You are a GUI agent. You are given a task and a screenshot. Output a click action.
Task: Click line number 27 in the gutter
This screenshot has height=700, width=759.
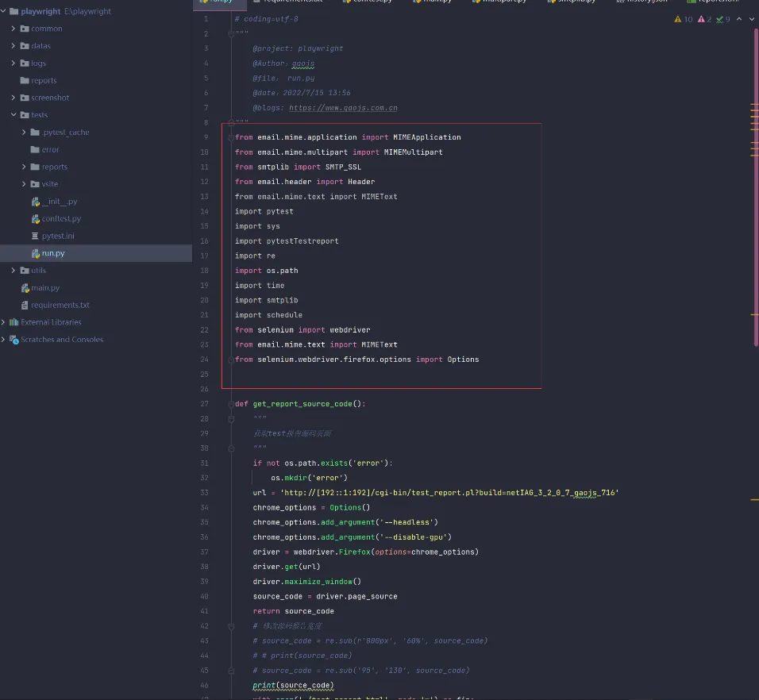204,404
